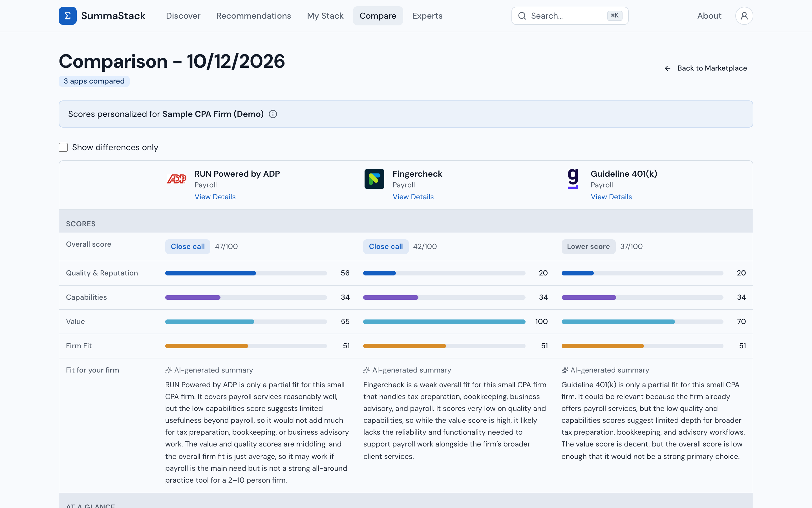Click the info icon beside Sample CPA Firm

pos(273,114)
